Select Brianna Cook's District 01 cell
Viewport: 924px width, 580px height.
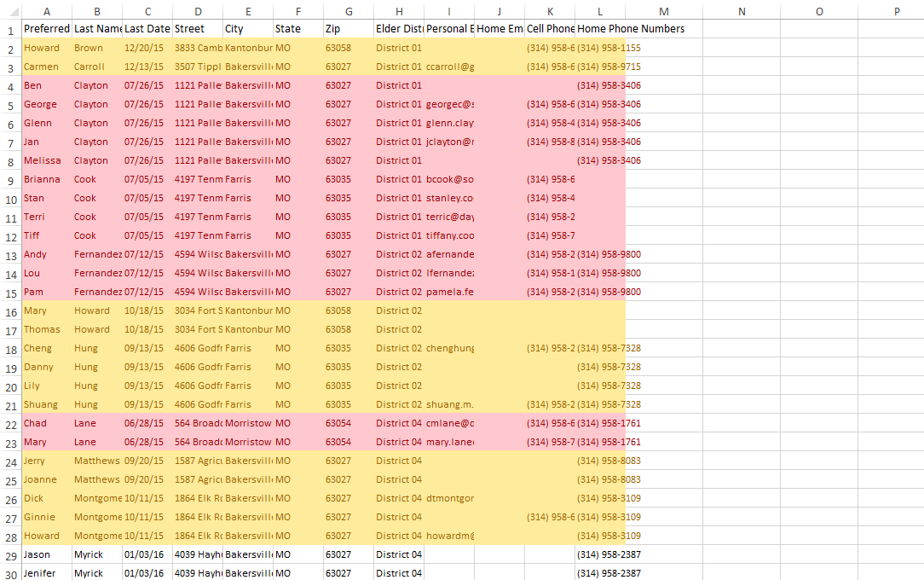click(398, 179)
